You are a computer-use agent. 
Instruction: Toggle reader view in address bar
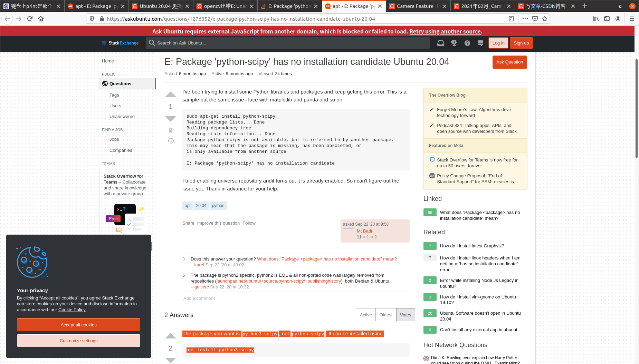pyautogui.click(x=511, y=19)
